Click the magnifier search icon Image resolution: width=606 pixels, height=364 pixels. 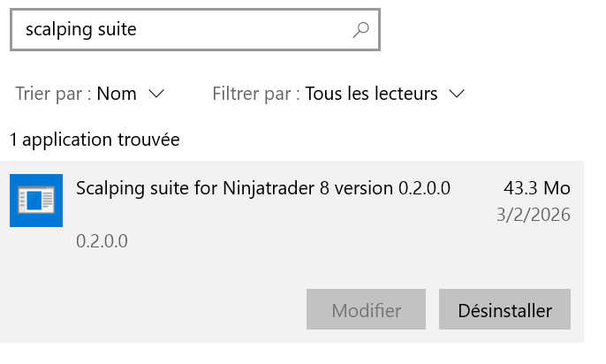point(360,30)
